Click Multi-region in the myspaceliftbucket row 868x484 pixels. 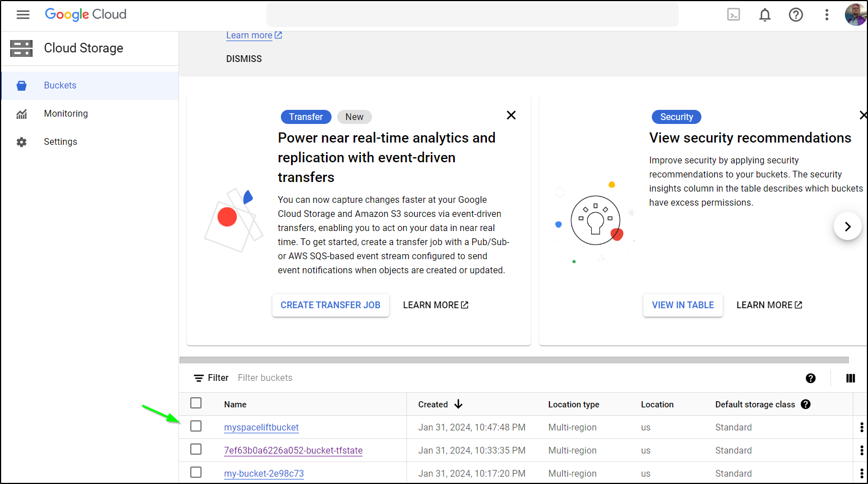tap(572, 428)
